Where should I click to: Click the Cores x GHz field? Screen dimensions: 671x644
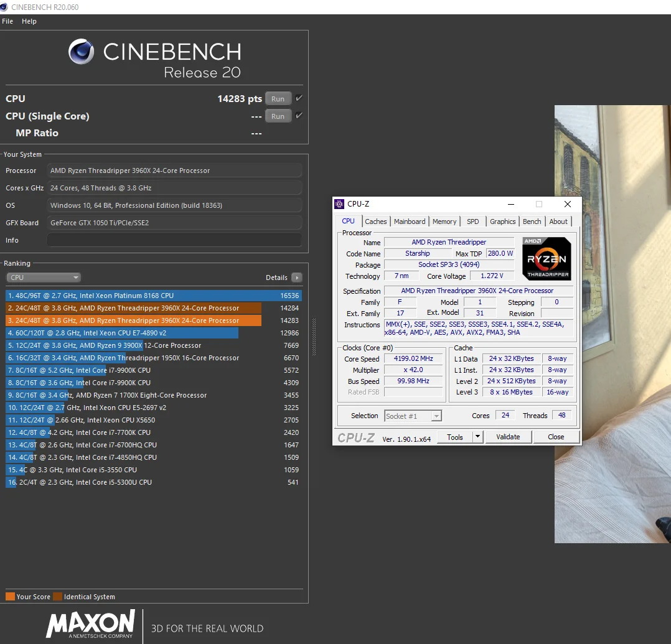point(174,188)
